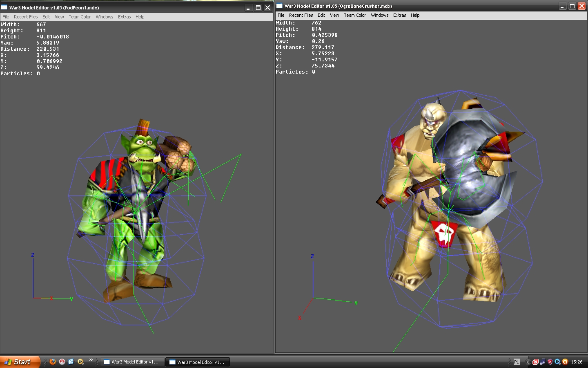
Task: Launch Firefox from quick launch bar
Action: click(x=53, y=362)
